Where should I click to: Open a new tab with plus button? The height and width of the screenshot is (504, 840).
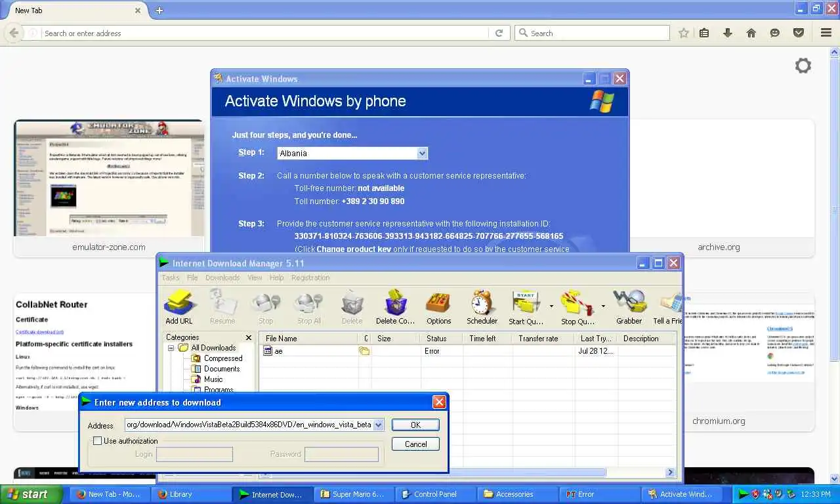click(159, 10)
